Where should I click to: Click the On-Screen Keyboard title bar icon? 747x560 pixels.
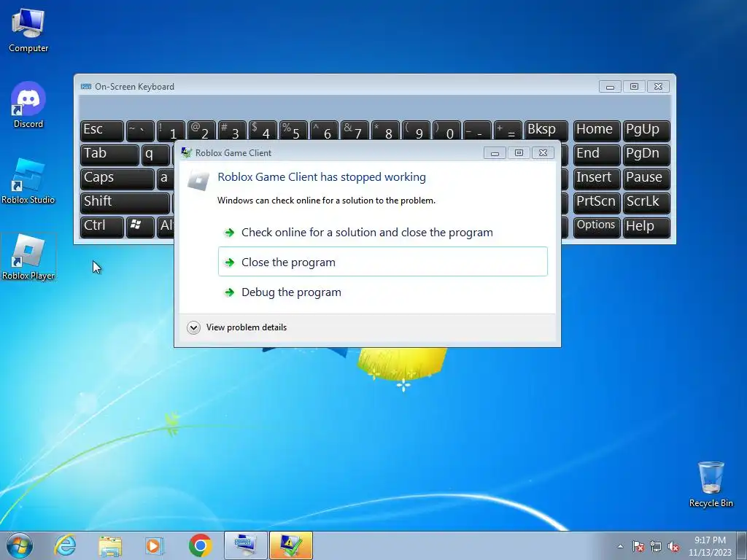tap(86, 86)
